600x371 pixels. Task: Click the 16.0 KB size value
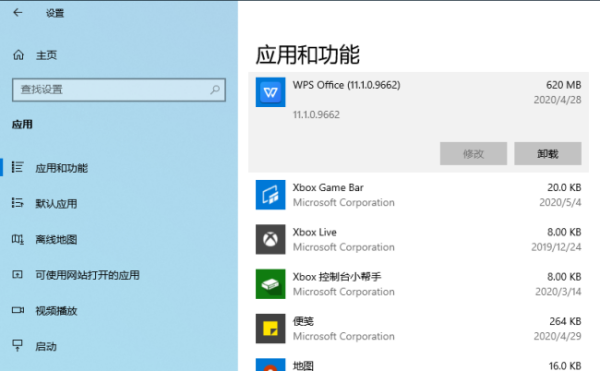565,366
